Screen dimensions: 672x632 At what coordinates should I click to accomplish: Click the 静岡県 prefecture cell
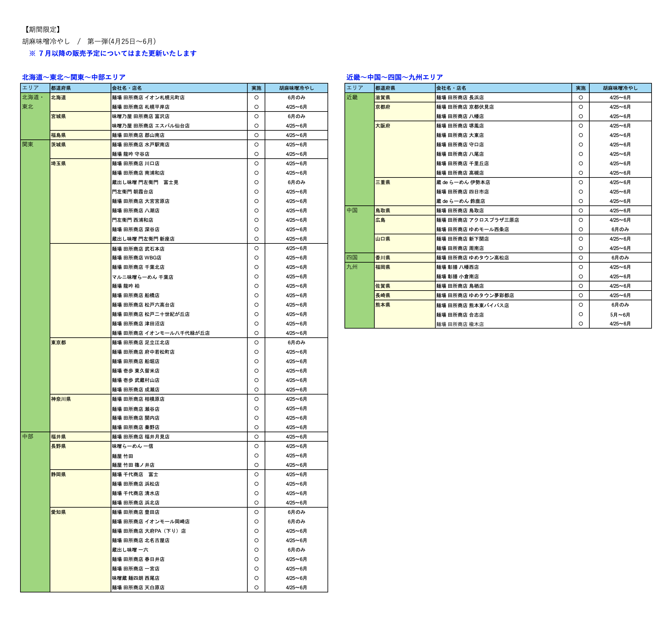[x=80, y=488]
